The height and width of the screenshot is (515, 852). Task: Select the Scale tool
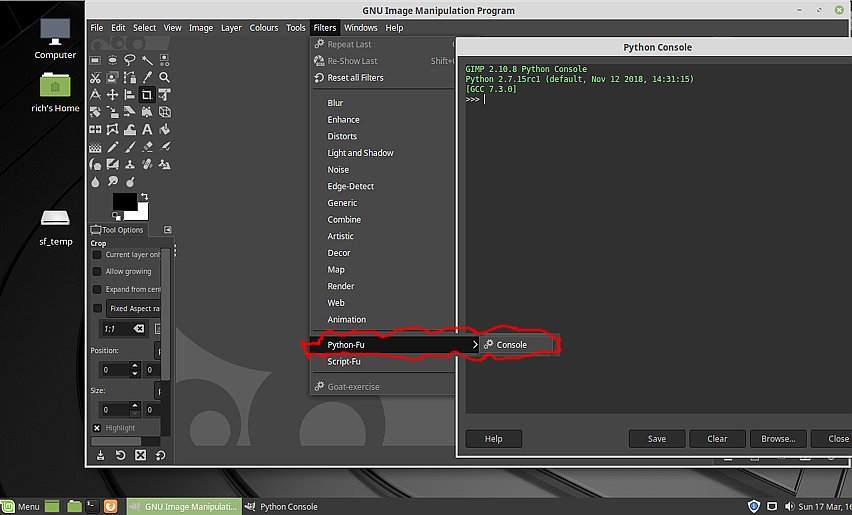pos(112,112)
